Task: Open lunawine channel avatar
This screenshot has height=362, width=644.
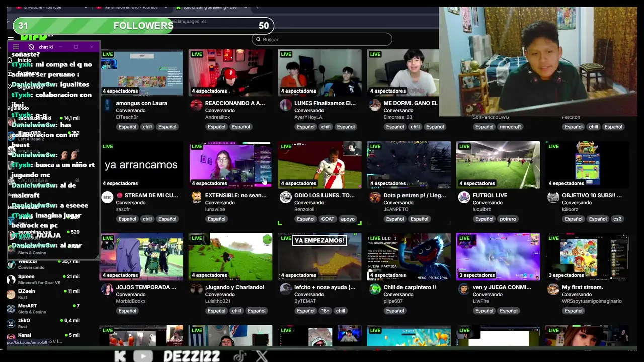Action: (196, 197)
